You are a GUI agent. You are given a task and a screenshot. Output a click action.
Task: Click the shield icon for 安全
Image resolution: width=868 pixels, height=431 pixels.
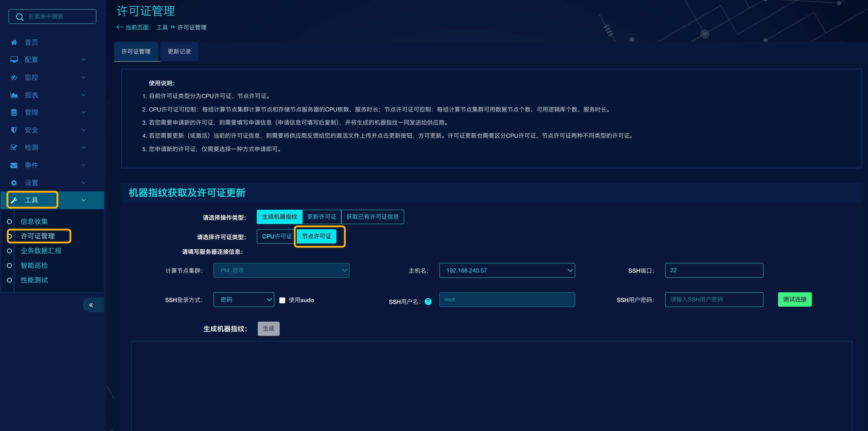[14, 130]
